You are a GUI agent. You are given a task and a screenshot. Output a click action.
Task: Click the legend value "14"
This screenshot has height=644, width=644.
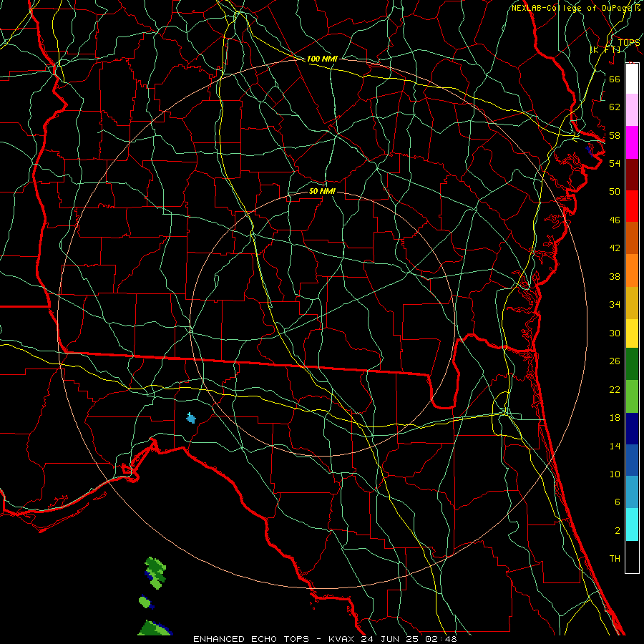click(615, 446)
